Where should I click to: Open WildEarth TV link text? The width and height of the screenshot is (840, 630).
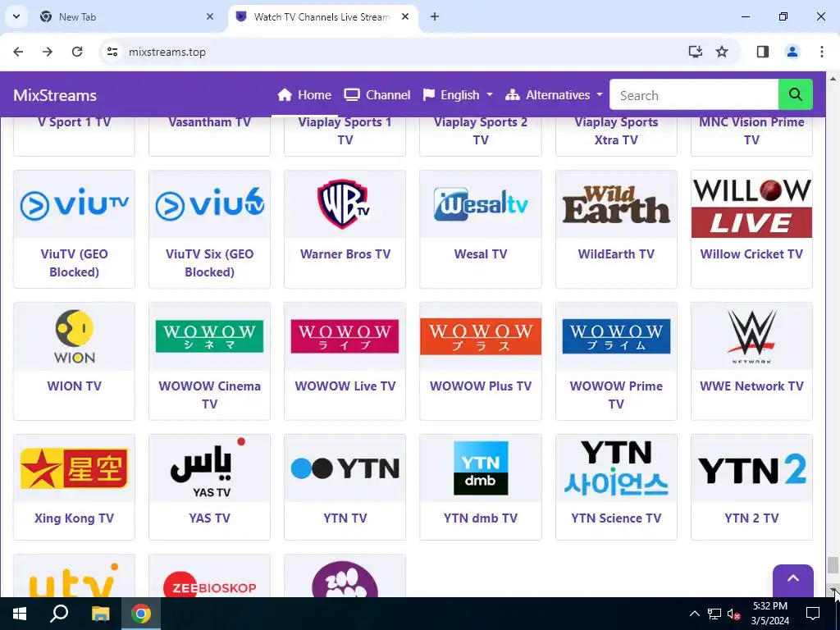[616, 254]
